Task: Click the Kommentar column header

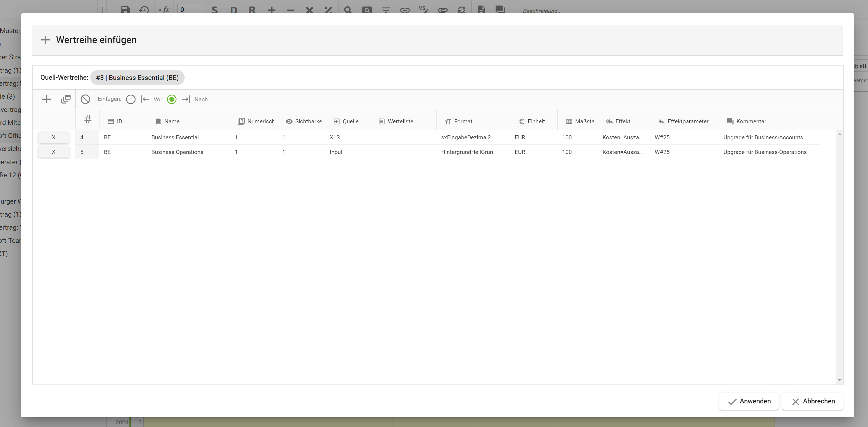Action: pos(751,121)
